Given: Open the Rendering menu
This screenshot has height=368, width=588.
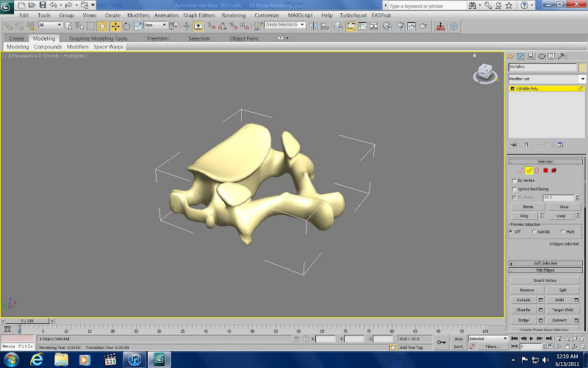Looking at the screenshot, I should click(x=234, y=15).
